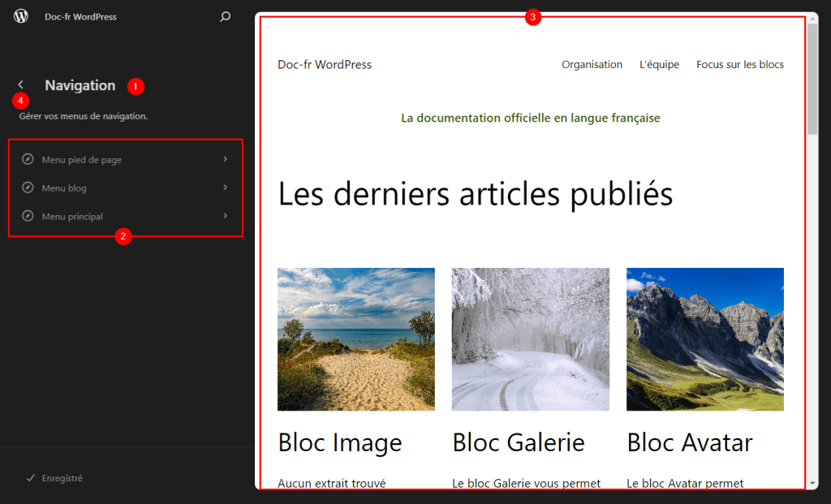Go back using the left chevron
The image size is (831, 504).
point(20,84)
